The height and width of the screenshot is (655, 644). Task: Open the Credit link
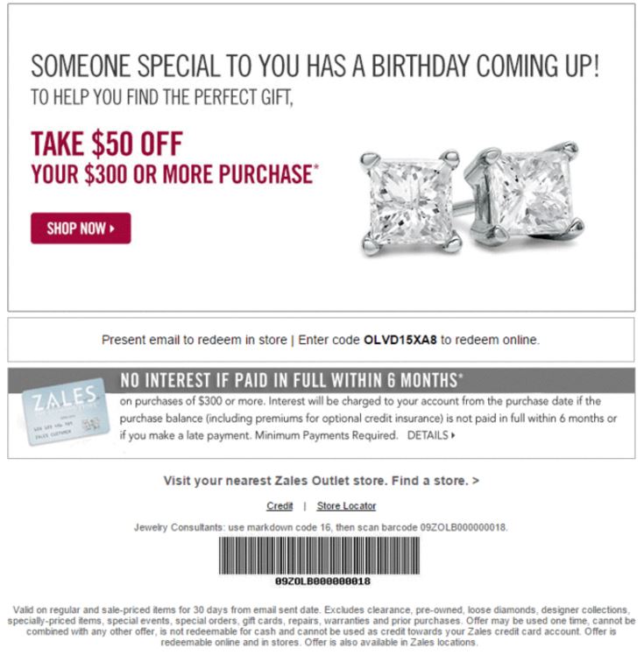click(x=280, y=506)
